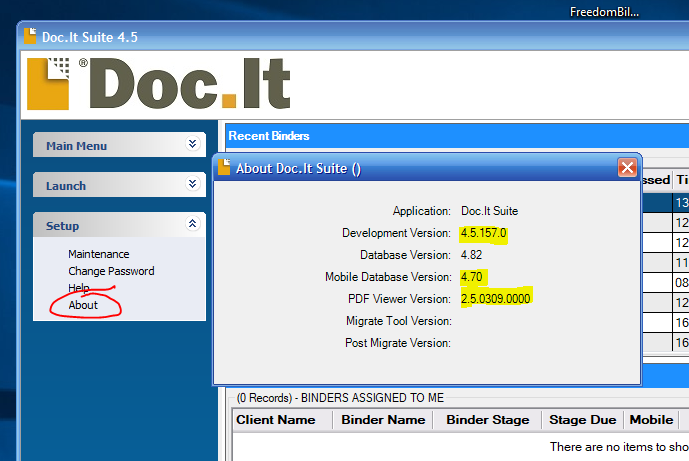Close the About Doc.It Suite dialog
This screenshot has height=461, width=689.
click(627, 167)
